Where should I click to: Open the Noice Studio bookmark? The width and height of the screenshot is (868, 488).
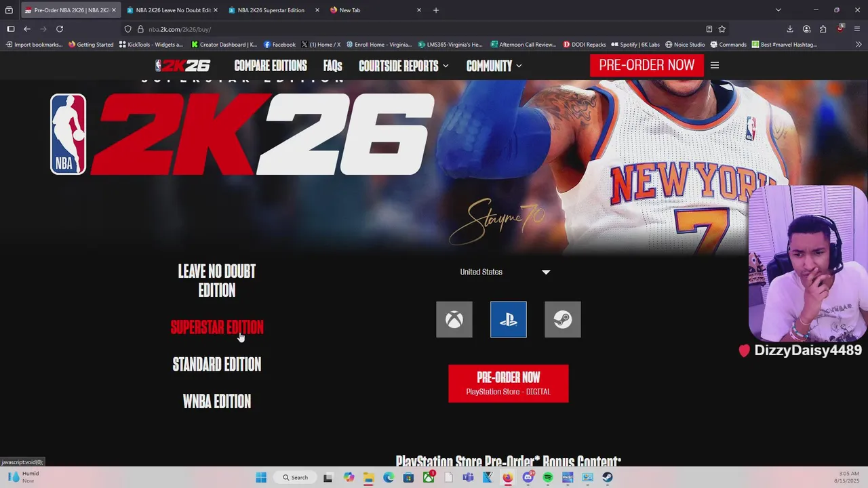[685, 45]
